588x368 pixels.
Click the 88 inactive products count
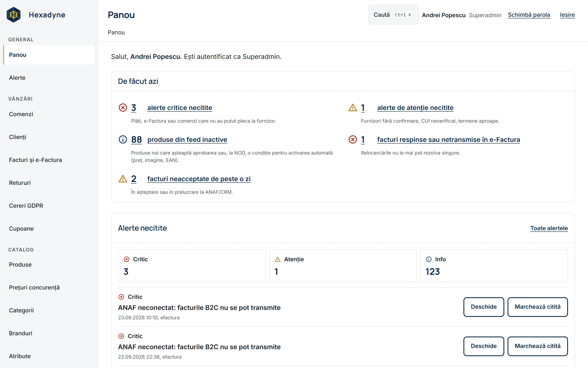click(136, 139)
